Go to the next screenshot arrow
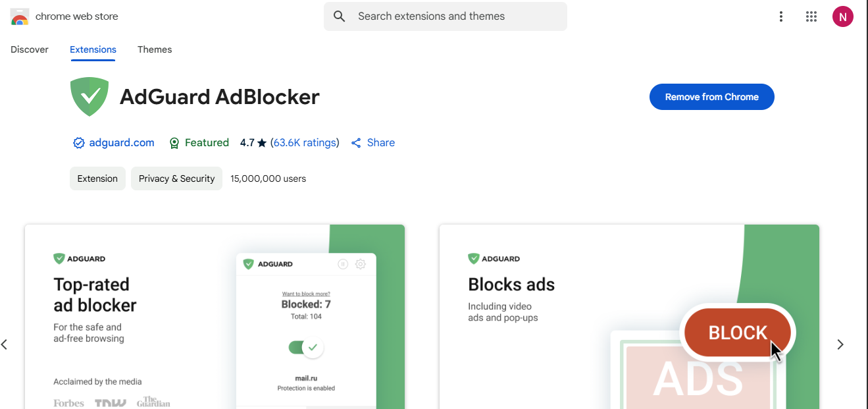Viewport: 868px width, 409px height. click(840, 344)
